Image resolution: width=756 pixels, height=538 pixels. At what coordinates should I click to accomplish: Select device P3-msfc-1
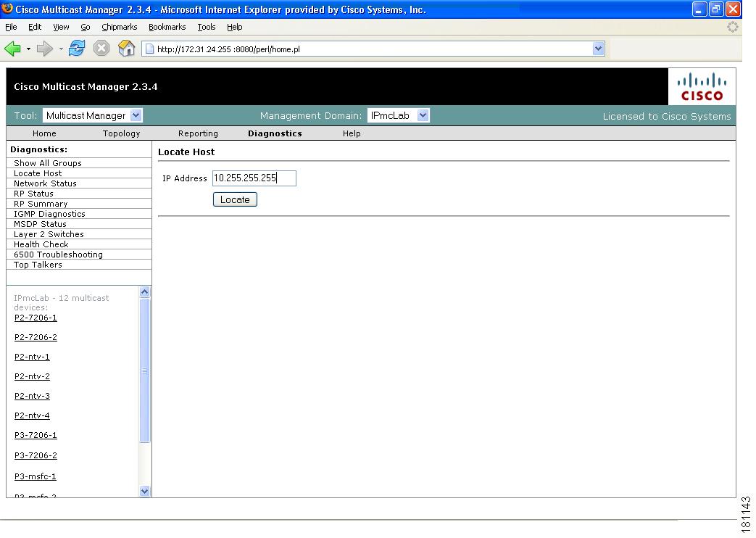point(36,476)
